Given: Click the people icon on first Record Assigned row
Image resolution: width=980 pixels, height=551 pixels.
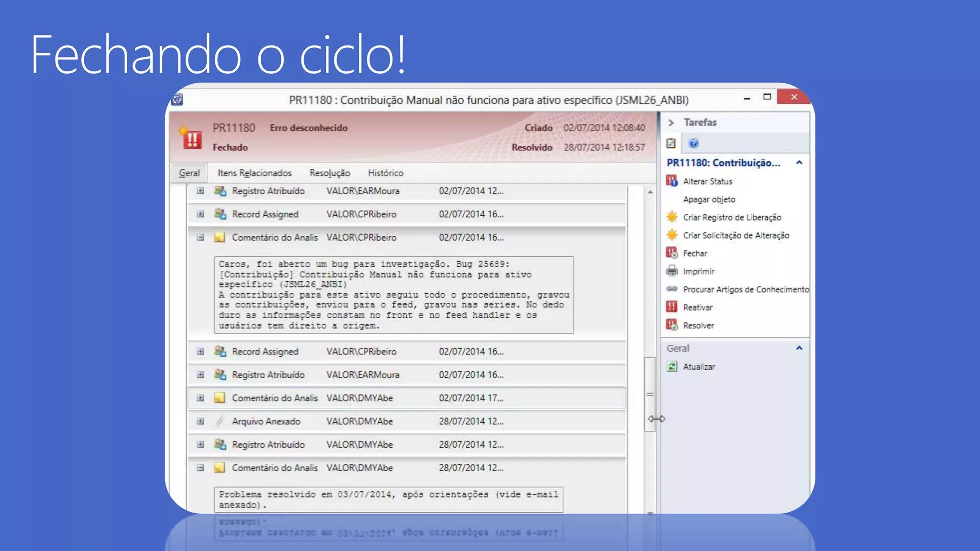Looking at the screenshot, I should (220, 214).
